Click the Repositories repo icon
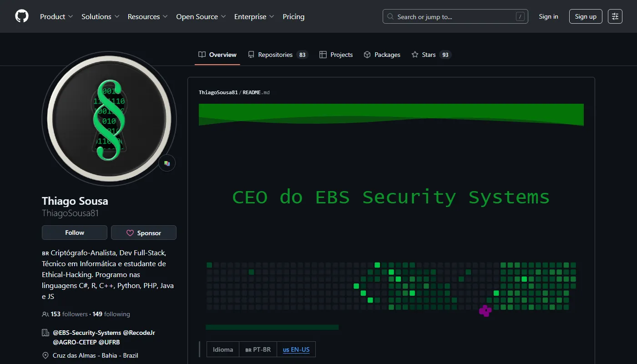 coord(251,55)
